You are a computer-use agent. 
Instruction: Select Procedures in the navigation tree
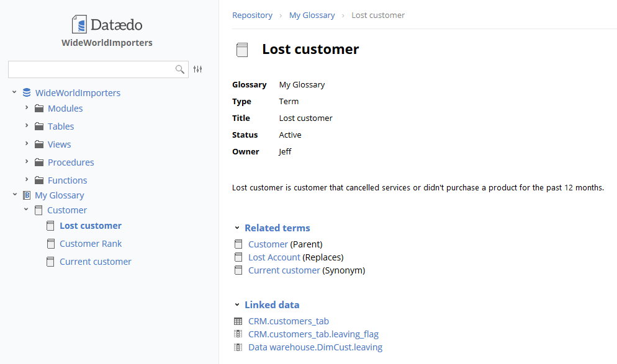[x=71, y=162]
